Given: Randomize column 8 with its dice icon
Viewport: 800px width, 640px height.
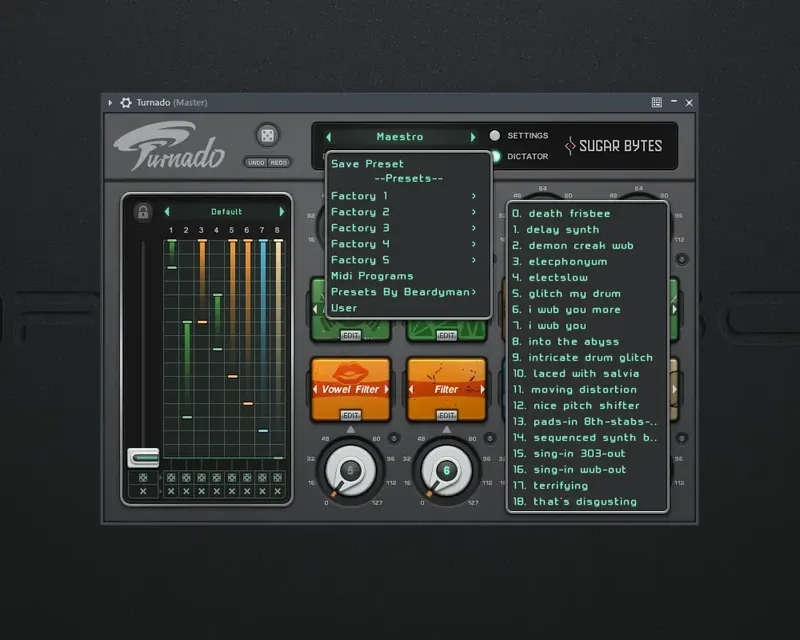Looking at the screenshot, I should [278, 478].
